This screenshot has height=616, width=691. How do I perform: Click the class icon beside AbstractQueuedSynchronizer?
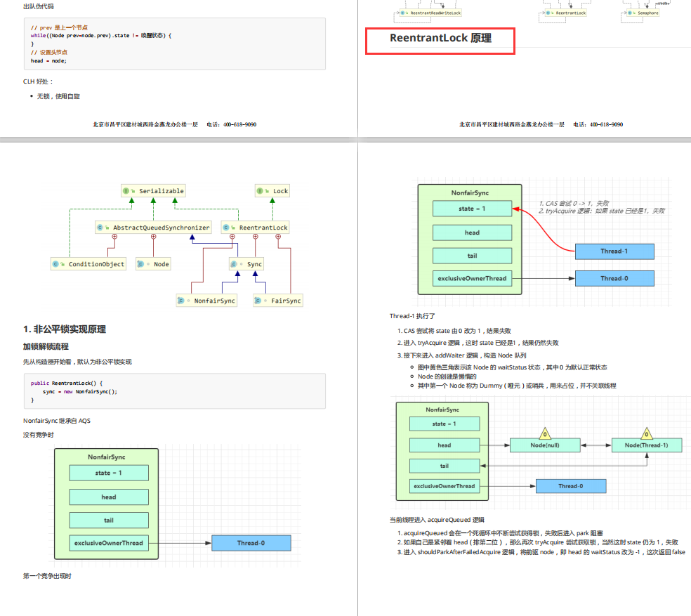(x=100, y=228)
